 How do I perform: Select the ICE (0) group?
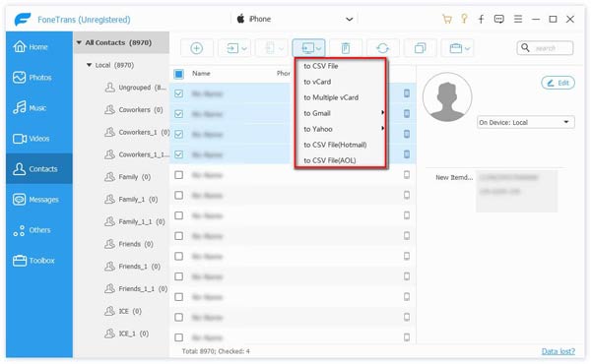pyautogui.click(x=123, y=311)
